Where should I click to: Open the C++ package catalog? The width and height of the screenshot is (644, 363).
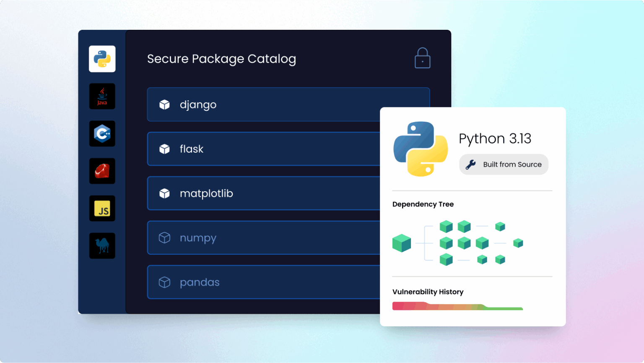pyautogui.click(x=102, y=133)
